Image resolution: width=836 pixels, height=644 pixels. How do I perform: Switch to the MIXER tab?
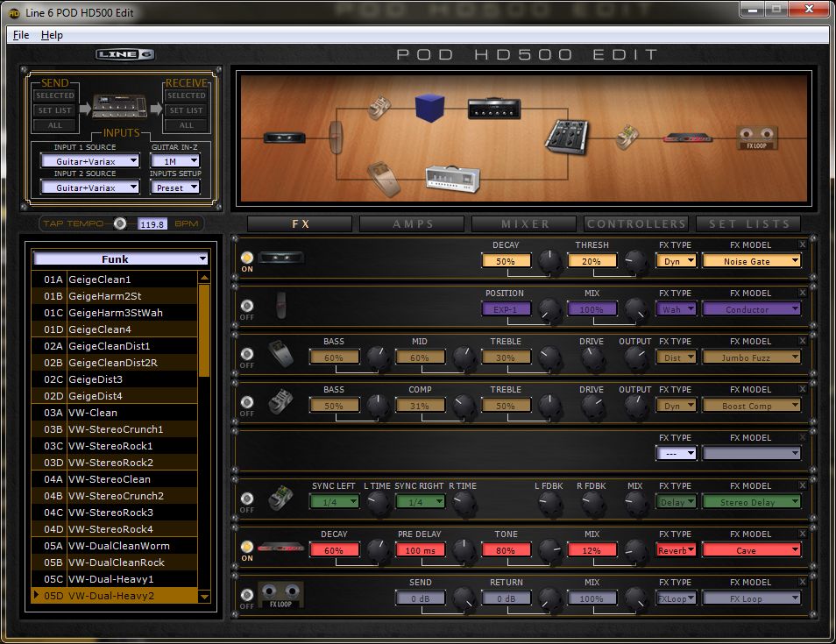tap(525, 224)
